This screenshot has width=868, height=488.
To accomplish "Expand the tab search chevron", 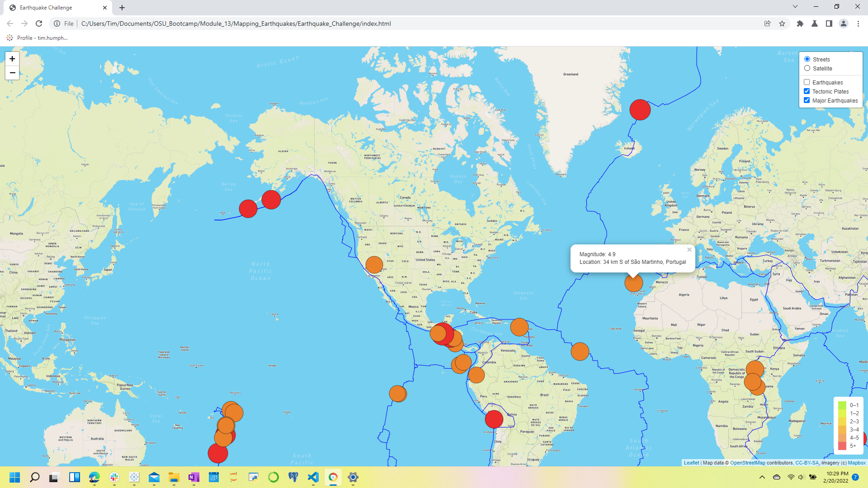I will tap(795, 6).
